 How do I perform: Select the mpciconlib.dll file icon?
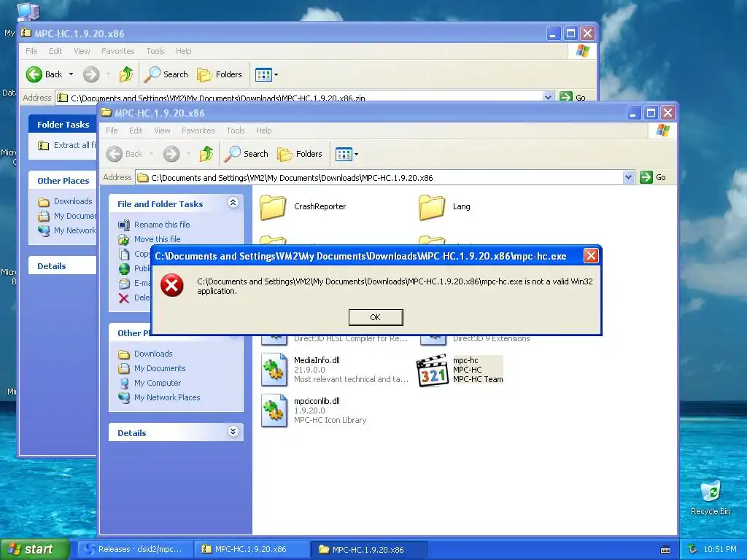[274, 411]
